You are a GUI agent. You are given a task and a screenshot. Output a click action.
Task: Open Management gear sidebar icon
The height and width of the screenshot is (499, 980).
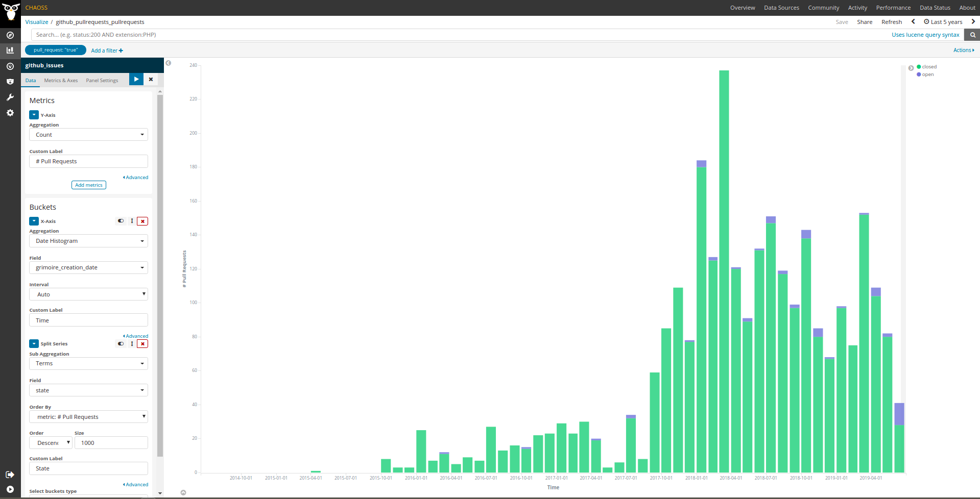(10, 113)
